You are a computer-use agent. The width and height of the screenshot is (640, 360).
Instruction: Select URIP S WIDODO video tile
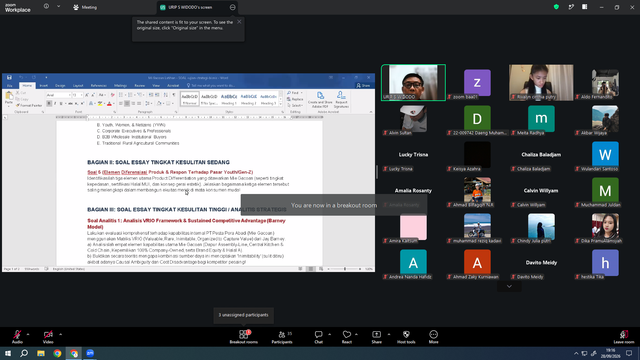click(413, 82)
